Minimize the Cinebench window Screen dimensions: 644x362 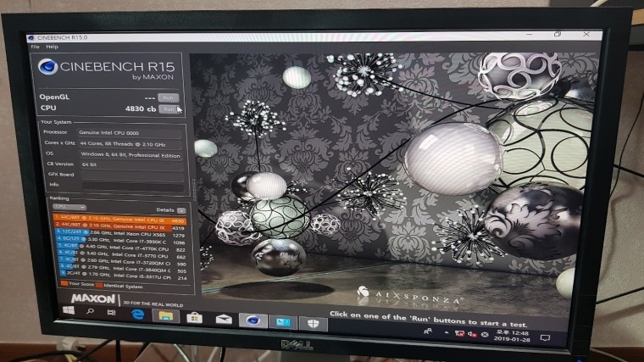point(530,34)
